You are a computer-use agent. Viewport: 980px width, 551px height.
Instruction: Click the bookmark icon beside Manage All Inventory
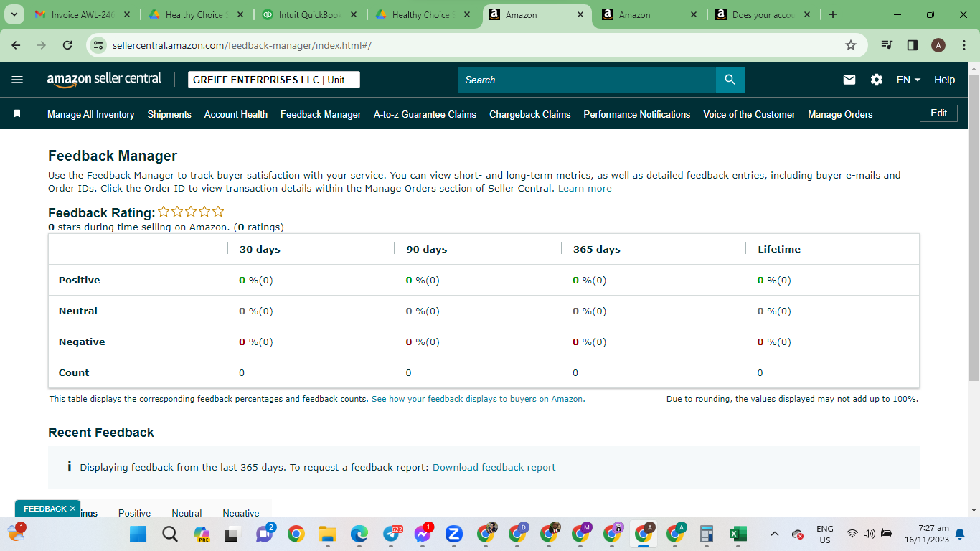click(x=17, y=113)
